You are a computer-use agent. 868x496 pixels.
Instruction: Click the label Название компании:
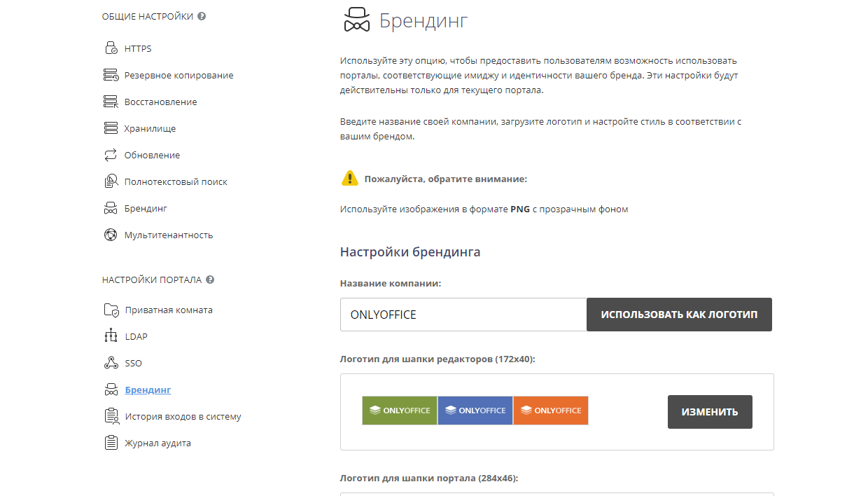click(x=391, y=283)
